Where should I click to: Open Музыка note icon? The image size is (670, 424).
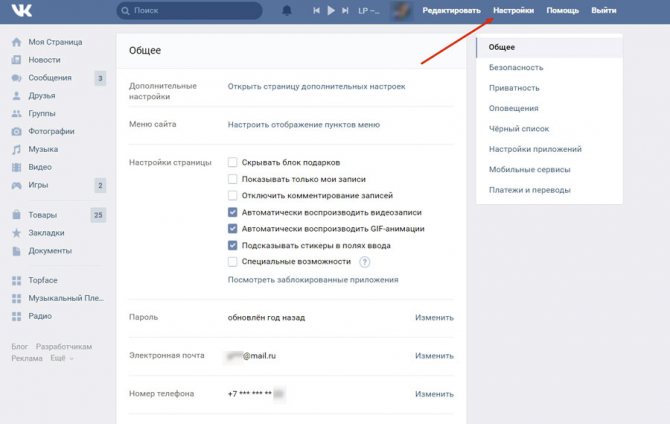point(16,150)
